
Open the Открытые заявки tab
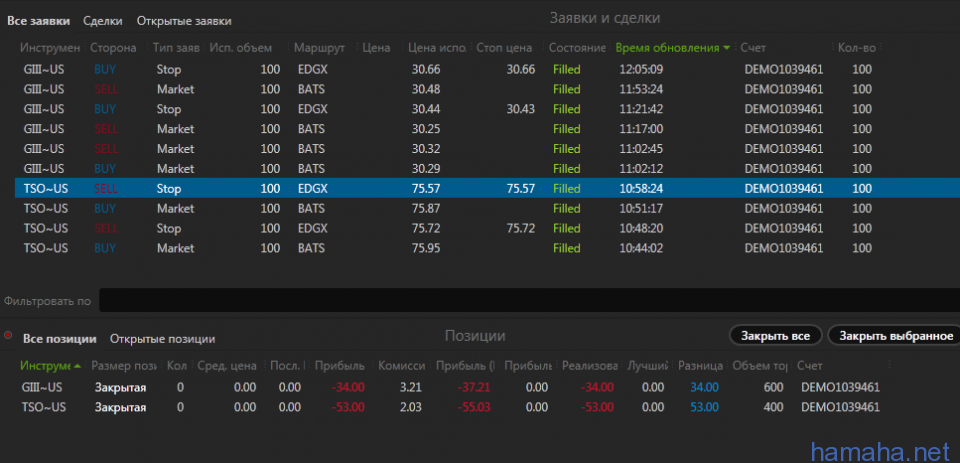183,20
